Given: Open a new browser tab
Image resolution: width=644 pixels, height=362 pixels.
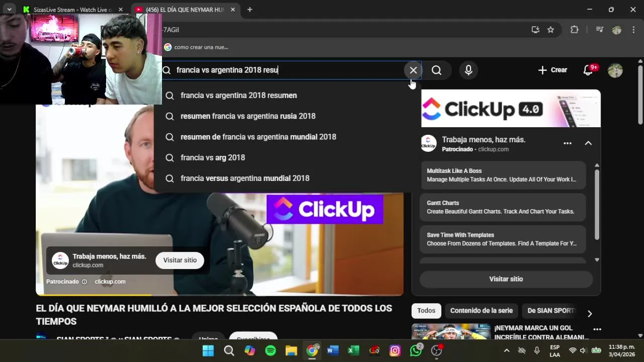Looking at the screenshot, I should 250,10.
